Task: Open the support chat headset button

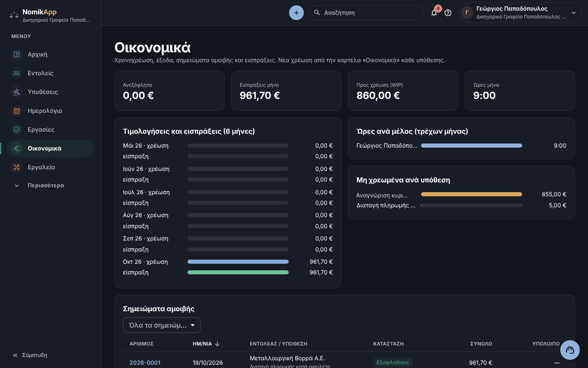Action: coord(570,350)
